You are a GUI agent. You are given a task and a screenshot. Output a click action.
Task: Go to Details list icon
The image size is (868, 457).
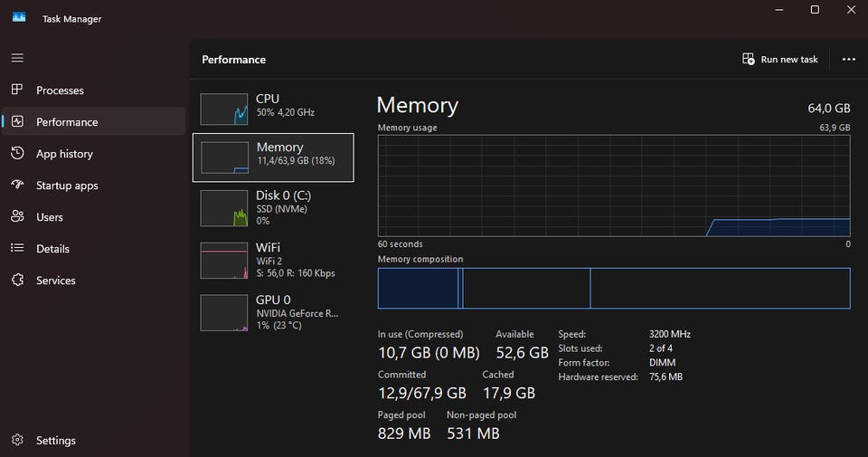tap(17, 249)
